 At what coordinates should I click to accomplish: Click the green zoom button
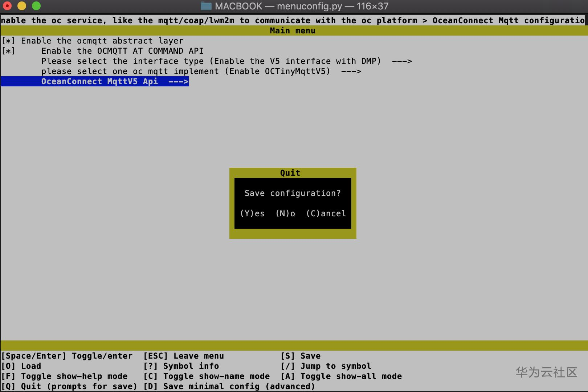35,6
